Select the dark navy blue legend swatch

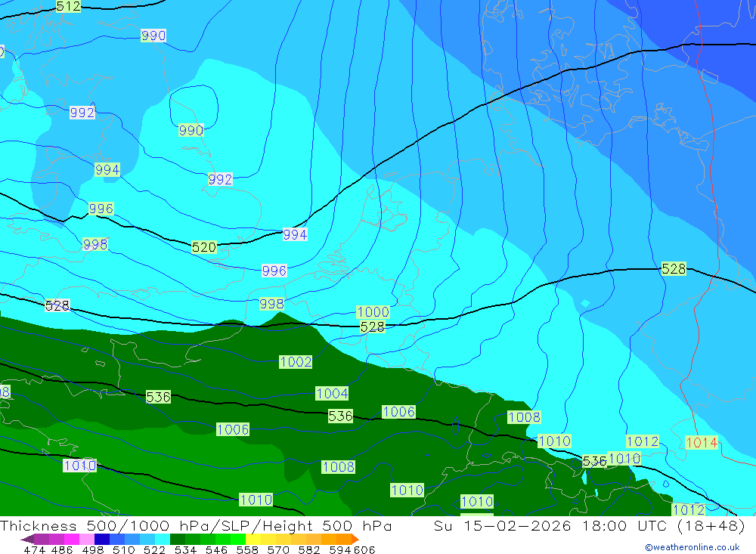point(102,539)
